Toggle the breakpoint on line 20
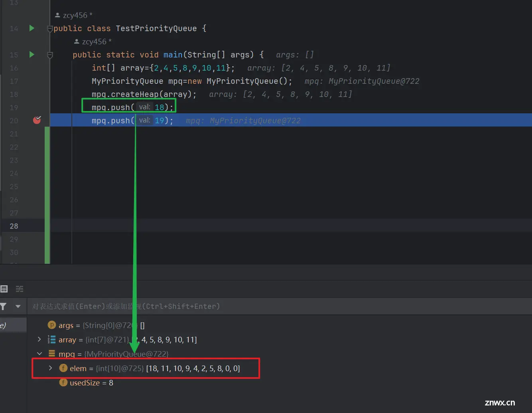 [37, 120]
